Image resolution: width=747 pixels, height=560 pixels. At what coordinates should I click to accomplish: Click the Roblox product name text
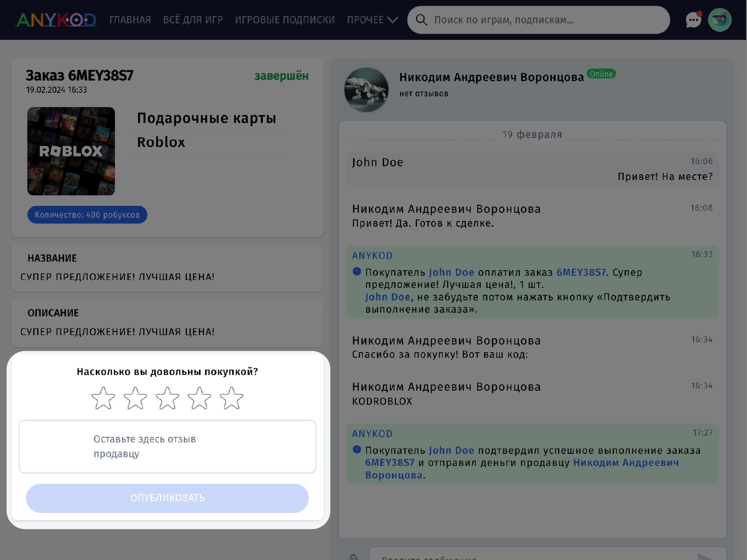(161, 142)
